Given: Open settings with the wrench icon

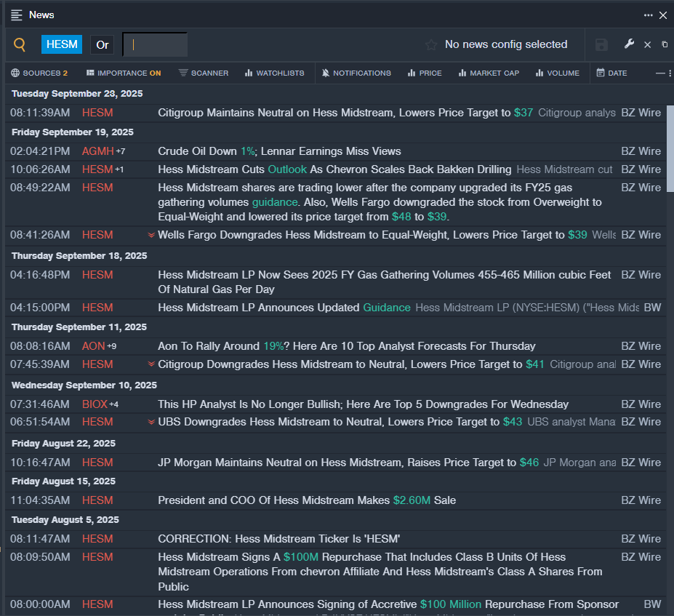Looking at the screenshot, I should pyautogui.click(x=629, y=44).
